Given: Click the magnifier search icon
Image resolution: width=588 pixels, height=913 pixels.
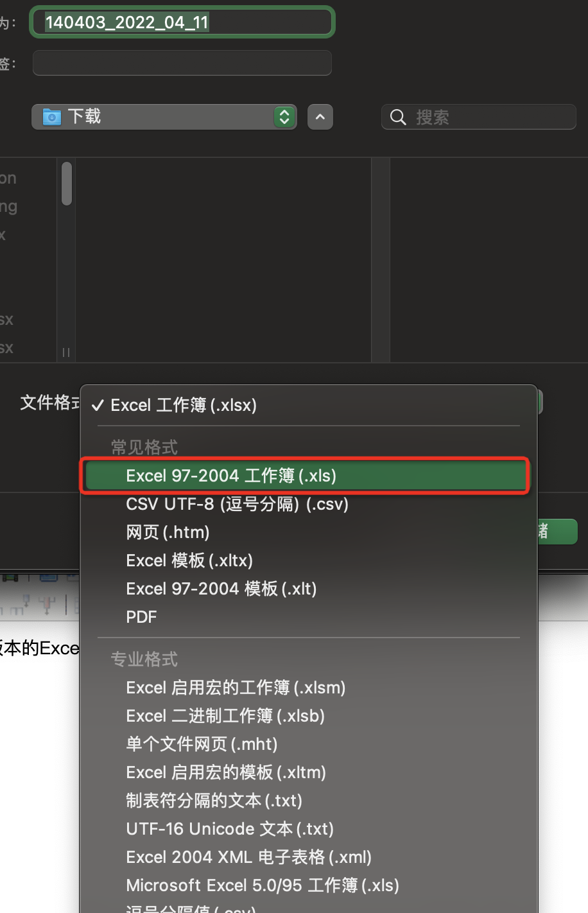Looking at the screenshot, I should (398, 117).
